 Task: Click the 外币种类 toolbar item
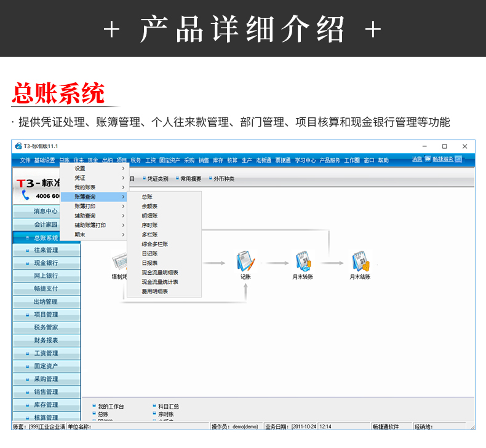click(x=223, y=179)
